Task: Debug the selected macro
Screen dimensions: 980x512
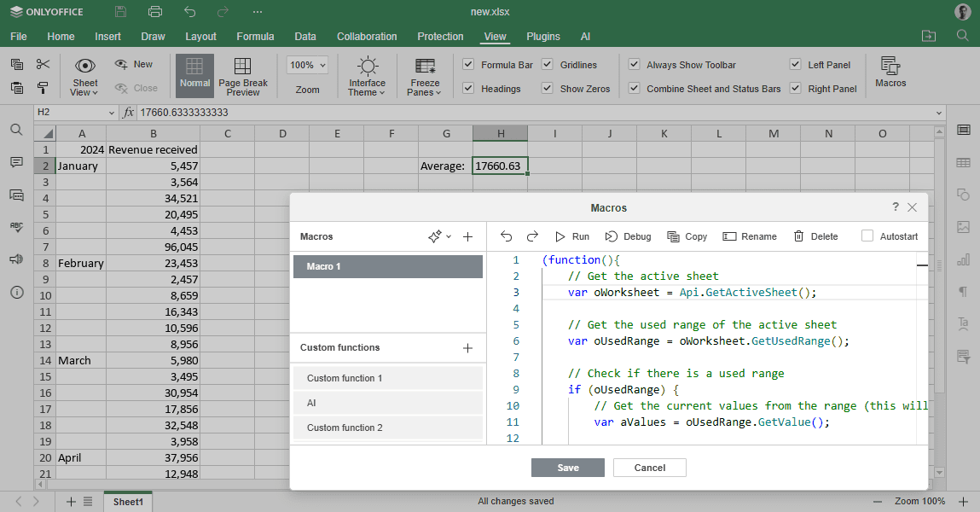Action: coord(628,236)
